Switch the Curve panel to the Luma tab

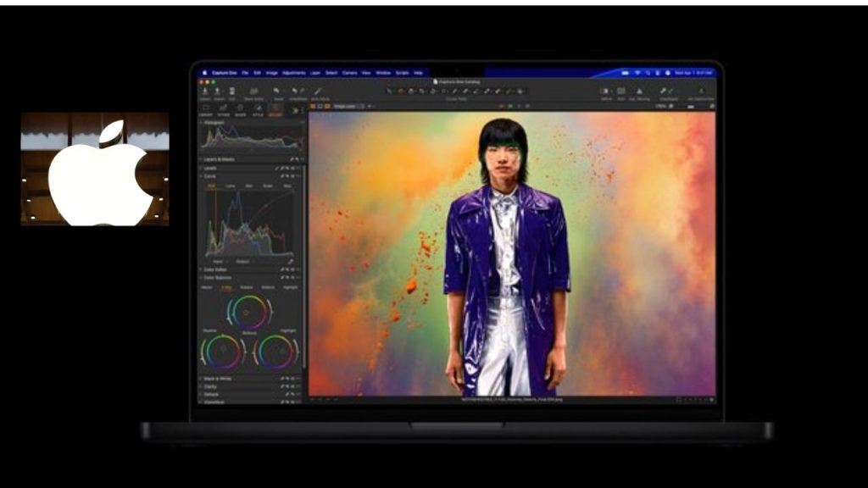pyautogui.click(x=230, y=185)
